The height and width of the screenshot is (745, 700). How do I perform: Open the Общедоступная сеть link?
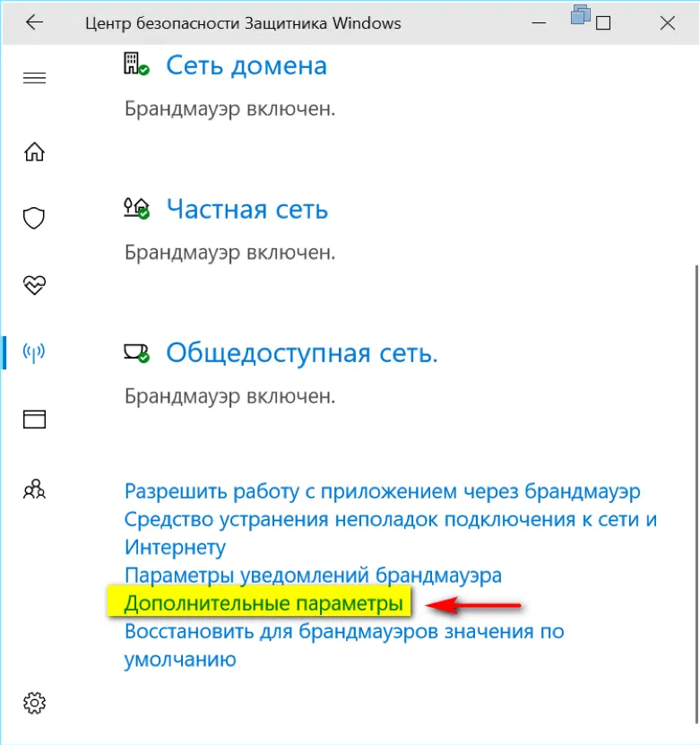(x=301, y=353)
